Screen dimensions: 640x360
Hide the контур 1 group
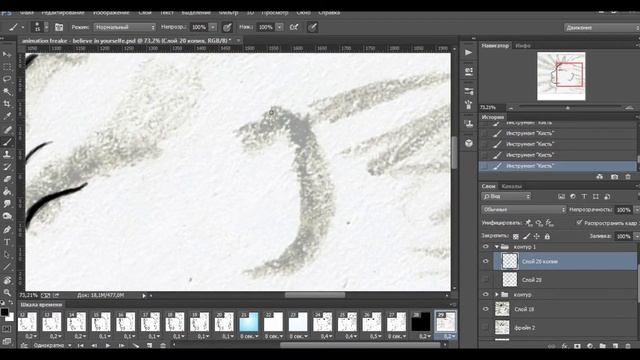coord(485,247)
